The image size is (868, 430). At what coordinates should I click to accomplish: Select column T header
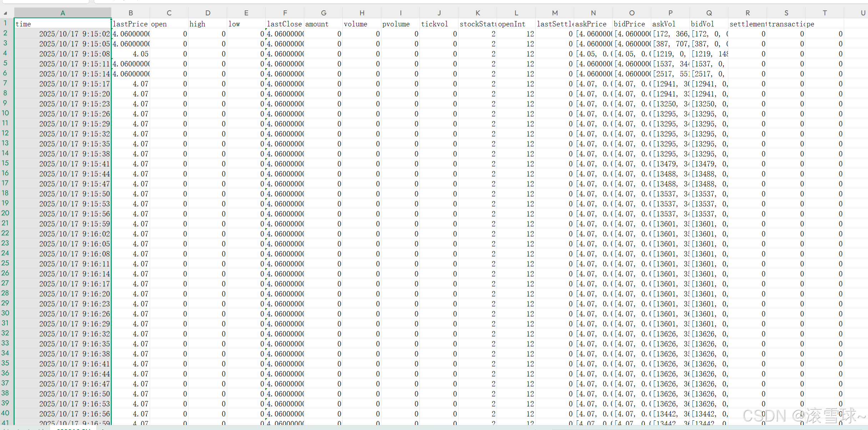[824, 13]
